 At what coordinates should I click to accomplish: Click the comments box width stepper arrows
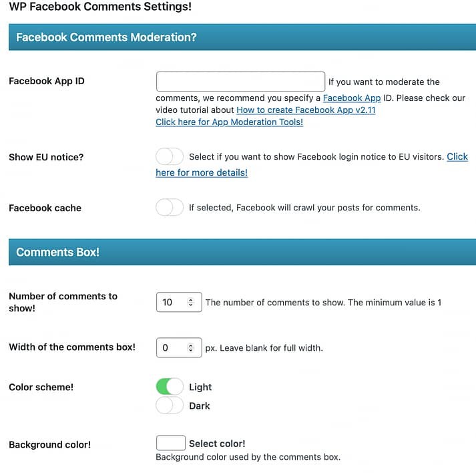tap(191, 347)
